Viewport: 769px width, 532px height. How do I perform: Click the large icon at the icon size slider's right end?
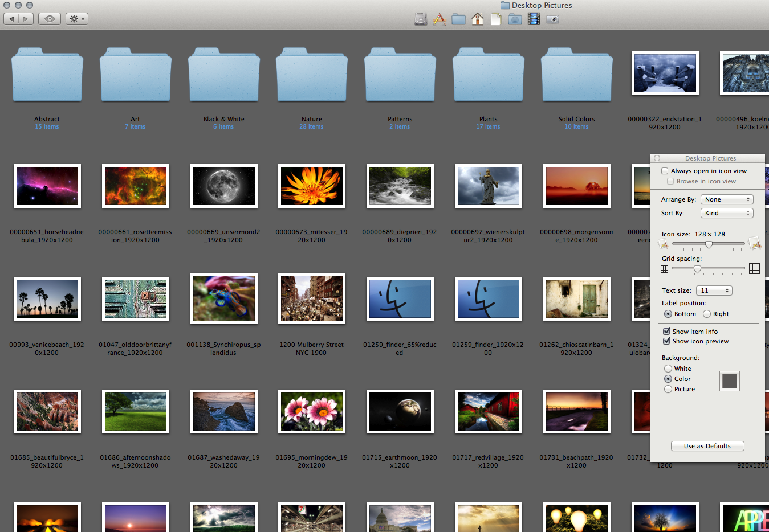755,244
